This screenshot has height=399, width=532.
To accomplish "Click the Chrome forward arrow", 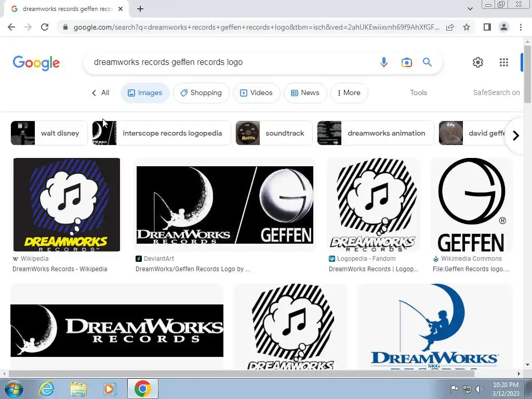I will (x=28, y=27).
